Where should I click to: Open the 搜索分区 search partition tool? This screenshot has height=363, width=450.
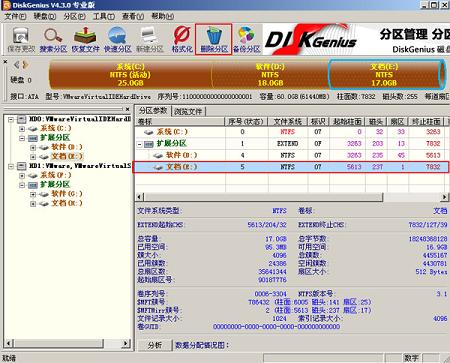point(53,40)
